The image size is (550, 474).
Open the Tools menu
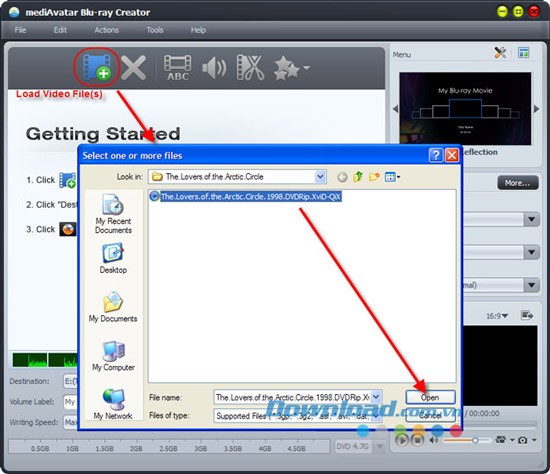point(155,30)
